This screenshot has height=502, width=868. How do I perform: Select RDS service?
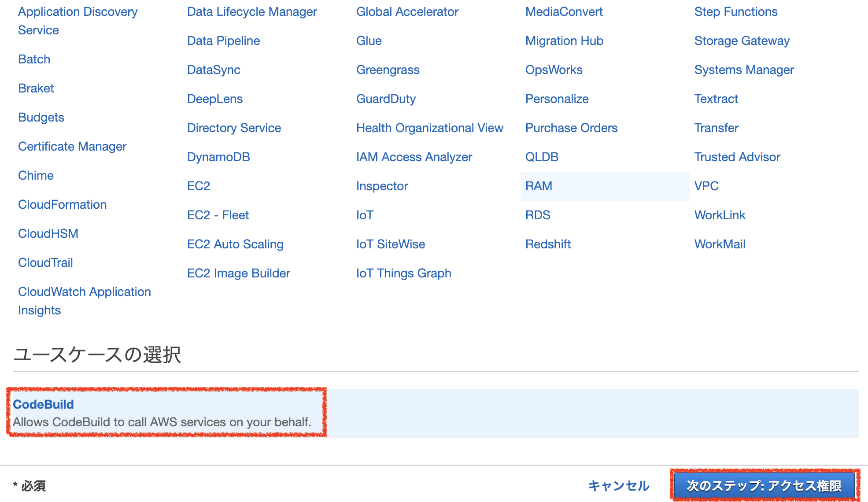pos(538,215)
